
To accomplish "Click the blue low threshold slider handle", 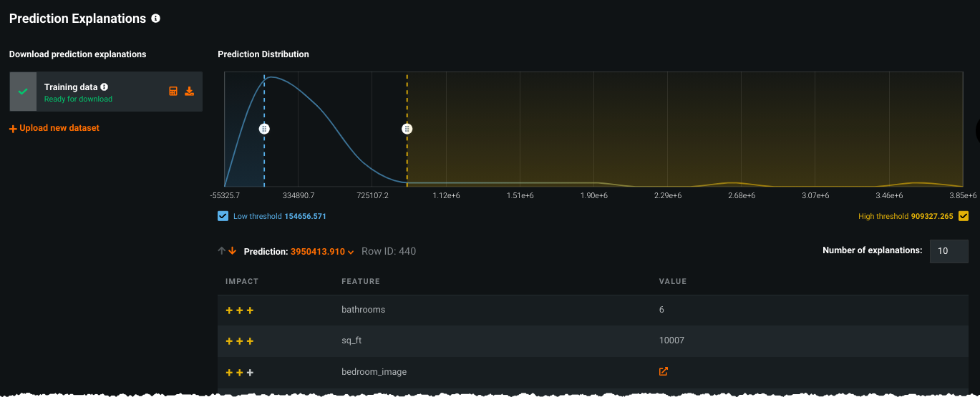I will [264, 129].
